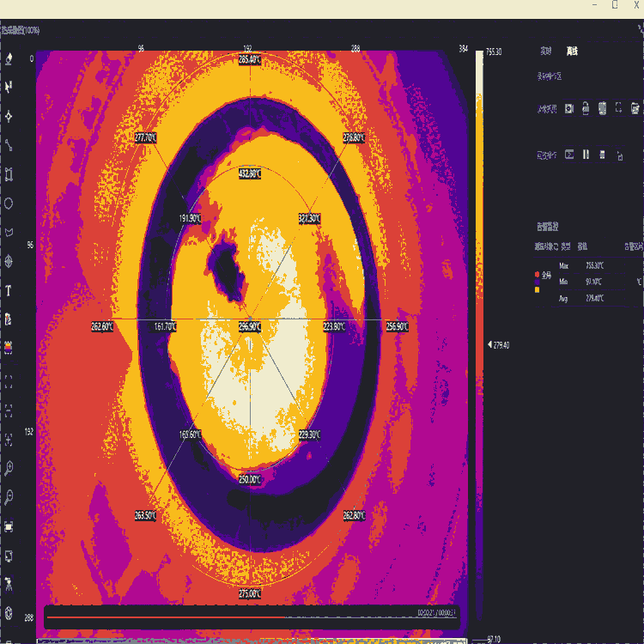Click the 296.90°C center temperature label

point(249,326)
